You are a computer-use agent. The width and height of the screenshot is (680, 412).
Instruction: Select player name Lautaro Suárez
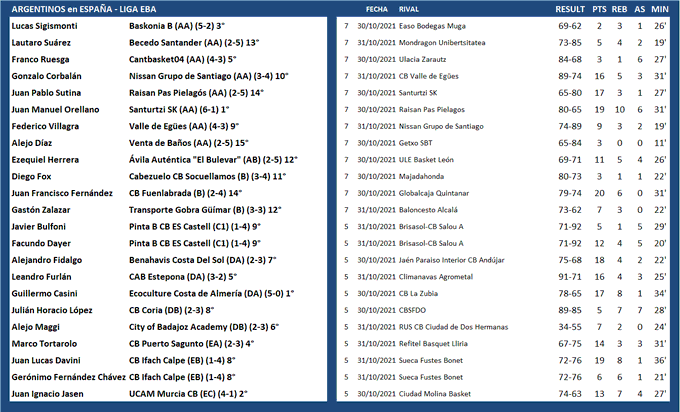[x=41, y=43]
